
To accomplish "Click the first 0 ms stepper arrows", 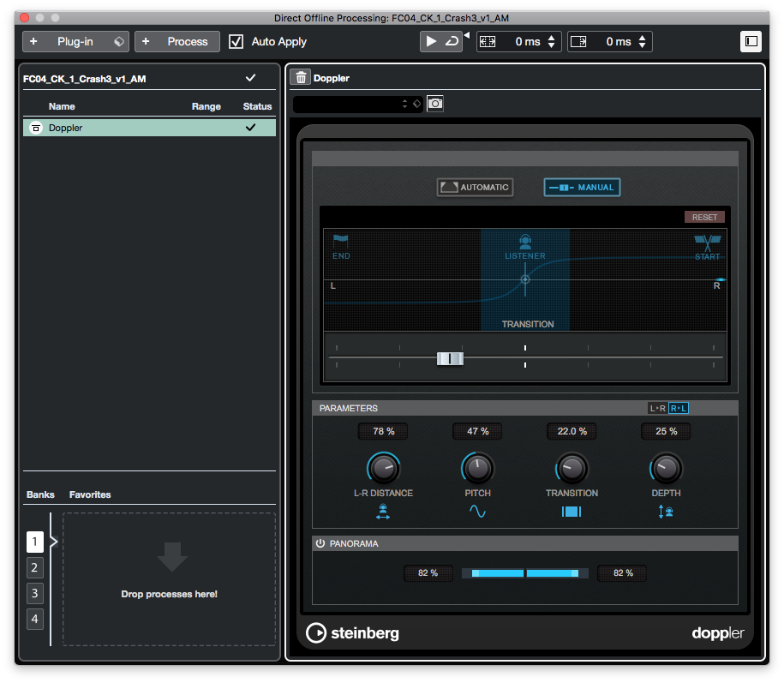I will pyautogui.click(x=552, y=41).
